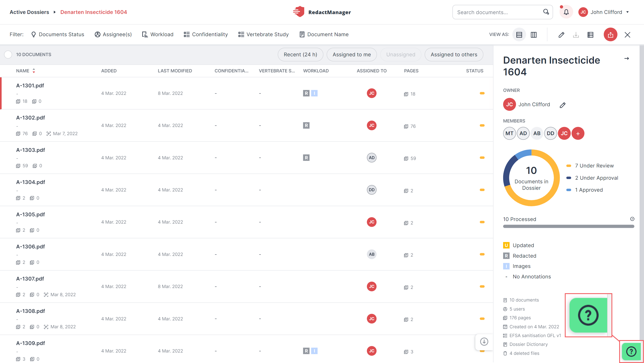Image resolution: width=644 pixels, height=363 pixels.
Task: Click the Redacted badge on A-1302.pdf
Action: click(x=306, y=125)
